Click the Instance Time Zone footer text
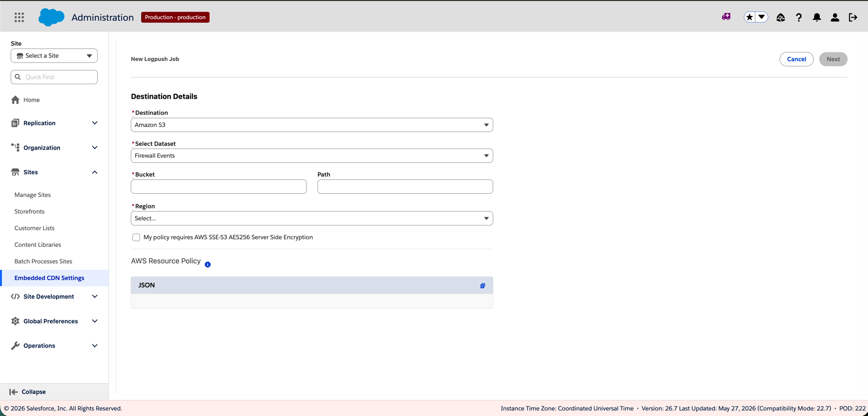 tap(567, 408)
